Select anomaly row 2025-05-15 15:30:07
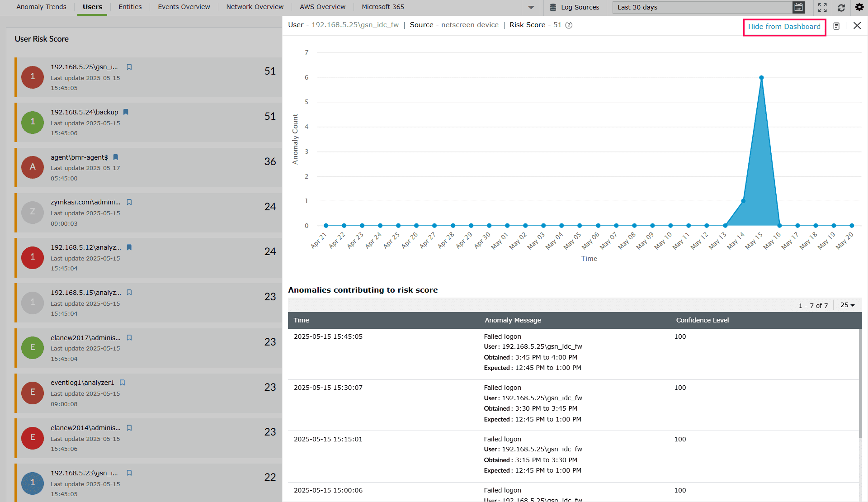This screenshot has width=868, height=502. pos(573,405)
